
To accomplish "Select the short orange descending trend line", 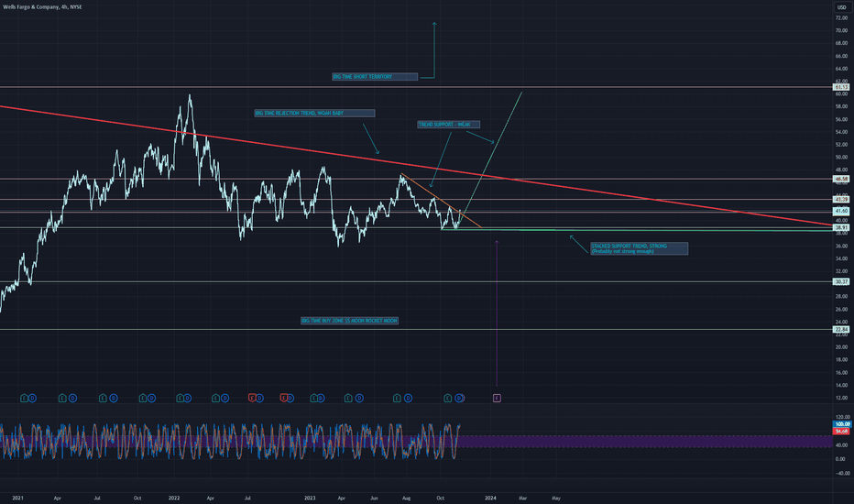I will [x=441, y=201].
